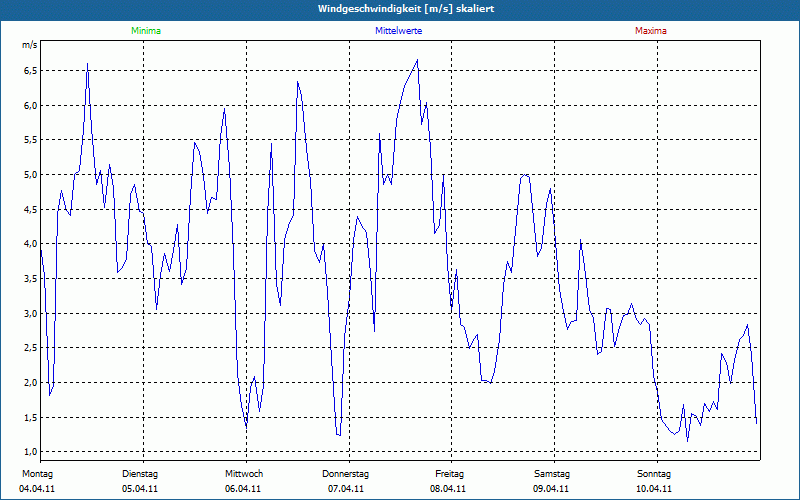
Task: Click the 10.04.11 date label
Action: click(654, 489)
